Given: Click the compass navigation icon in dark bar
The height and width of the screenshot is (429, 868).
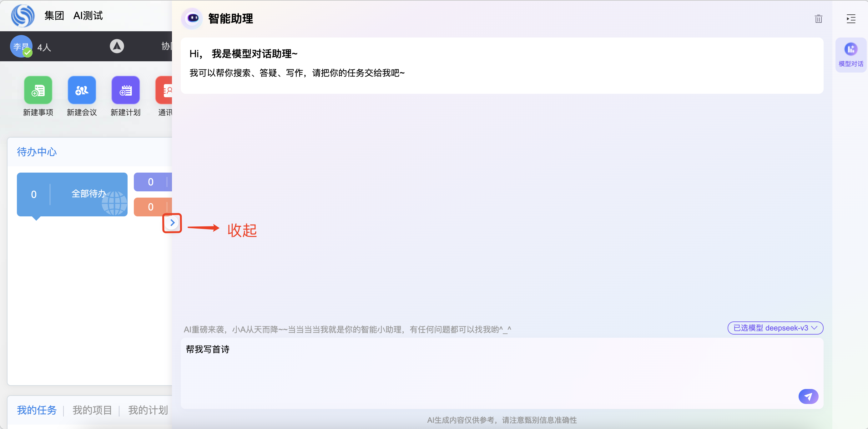Looking at the screenshot, I should pos(117,46).
